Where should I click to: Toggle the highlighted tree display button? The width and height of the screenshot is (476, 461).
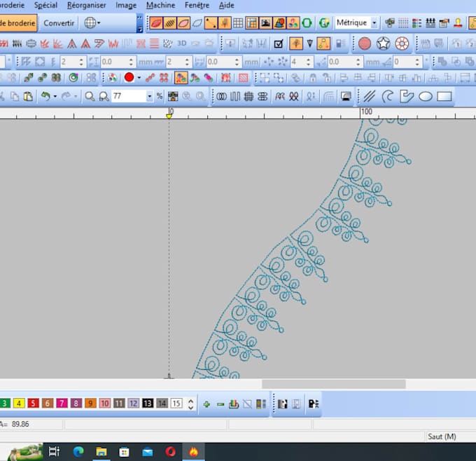(x=296, y=43)
